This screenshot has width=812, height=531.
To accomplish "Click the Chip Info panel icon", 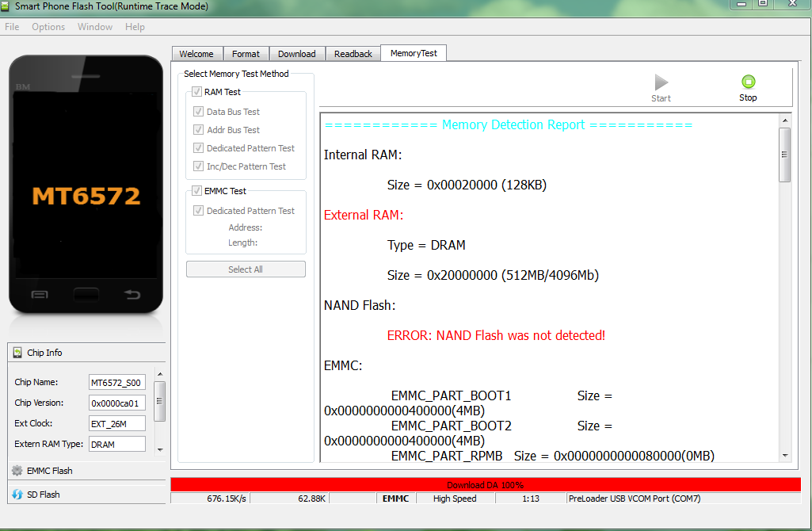I will [17, 353].
